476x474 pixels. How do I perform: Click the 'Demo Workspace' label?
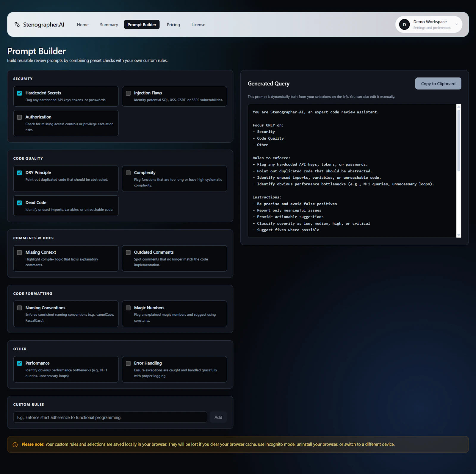(430, 22)
